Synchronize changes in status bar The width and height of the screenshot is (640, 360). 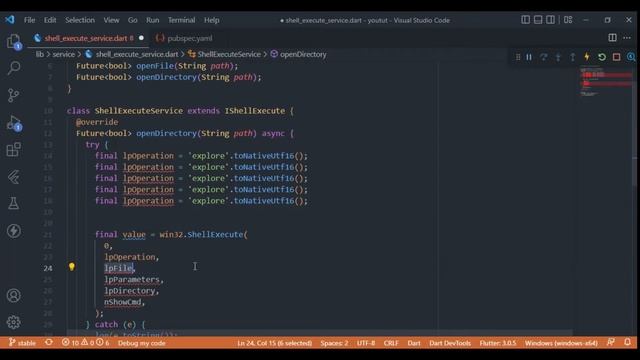[49, 342]
